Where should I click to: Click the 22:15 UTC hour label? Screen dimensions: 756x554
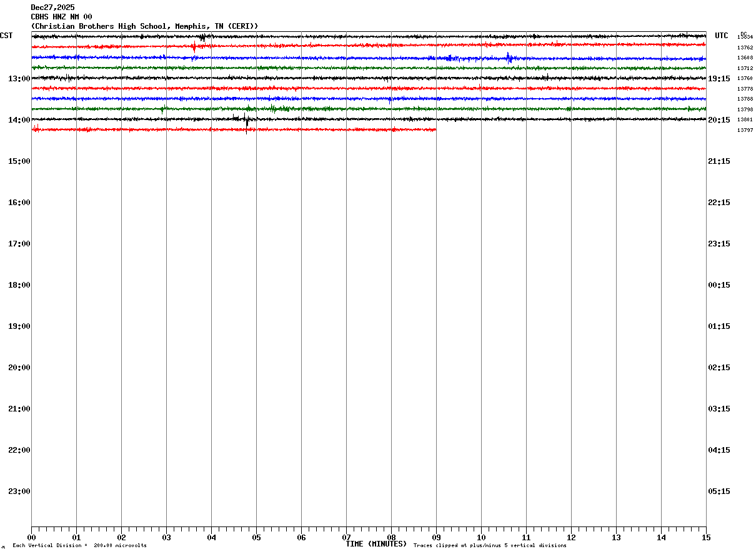coord(719,202)
